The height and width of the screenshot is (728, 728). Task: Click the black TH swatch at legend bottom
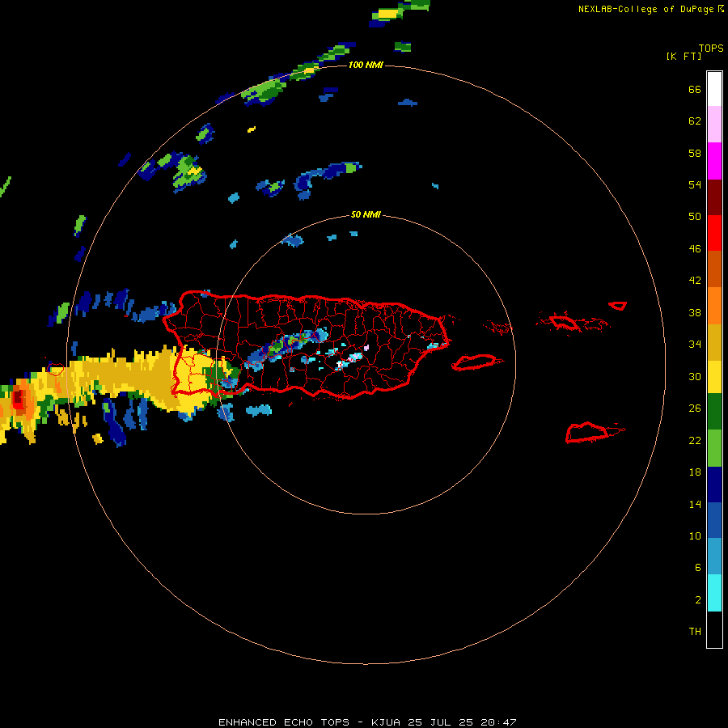(x=714, y=629)
